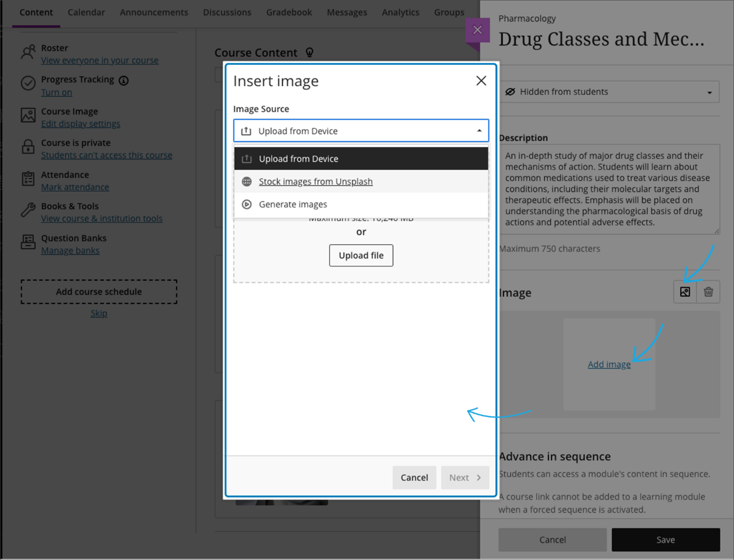Turn on Progress Tracking link
The width and height of the screenshot is (734, 560).
pyautogui.click(x=56, y=92)
